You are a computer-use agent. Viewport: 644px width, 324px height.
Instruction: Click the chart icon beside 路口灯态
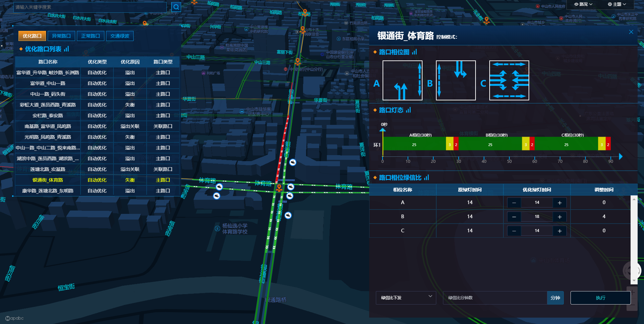(x=408, y=110)
